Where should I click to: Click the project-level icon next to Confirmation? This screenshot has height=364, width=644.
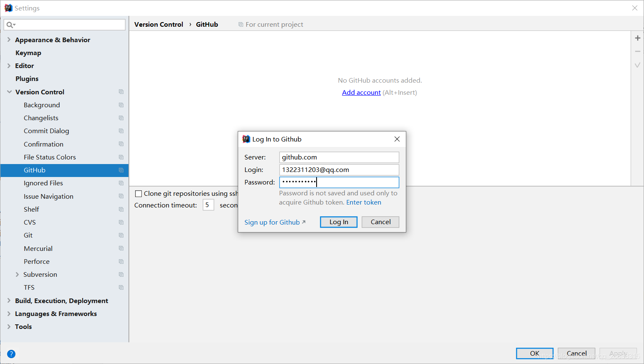click(121, 144)
